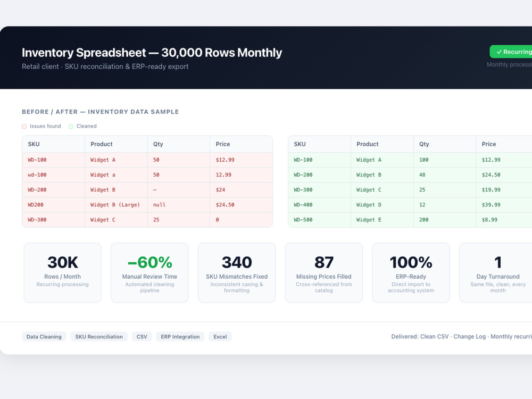Click subtitle Retail client · SKU reconciliation text
This screenshot has height=399, width=532.
point(105,66)
